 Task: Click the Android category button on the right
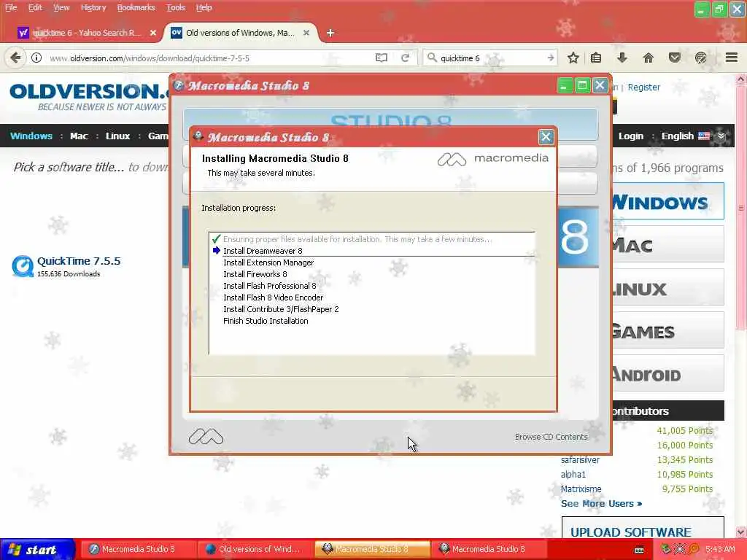(x=668, y=373)
